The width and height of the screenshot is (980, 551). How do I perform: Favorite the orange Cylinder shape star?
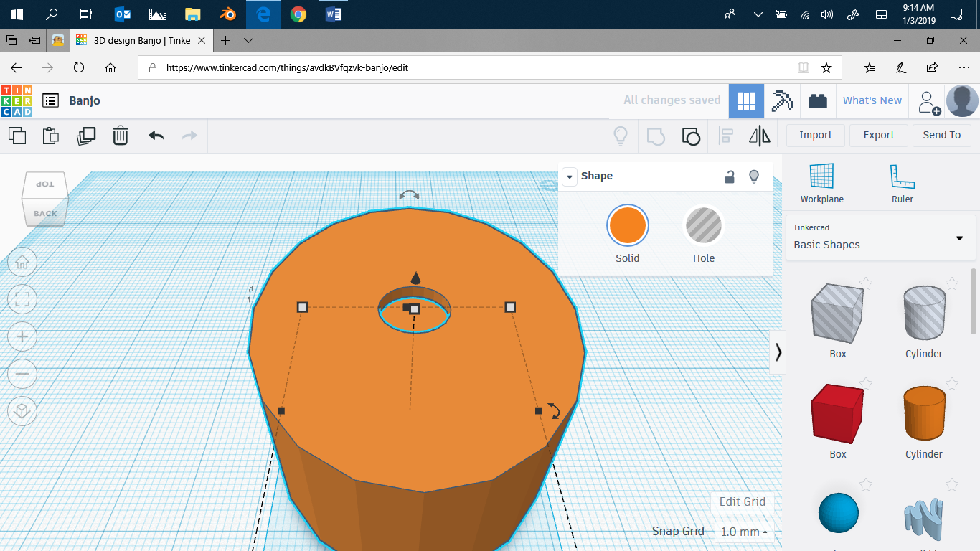[952, 384]
